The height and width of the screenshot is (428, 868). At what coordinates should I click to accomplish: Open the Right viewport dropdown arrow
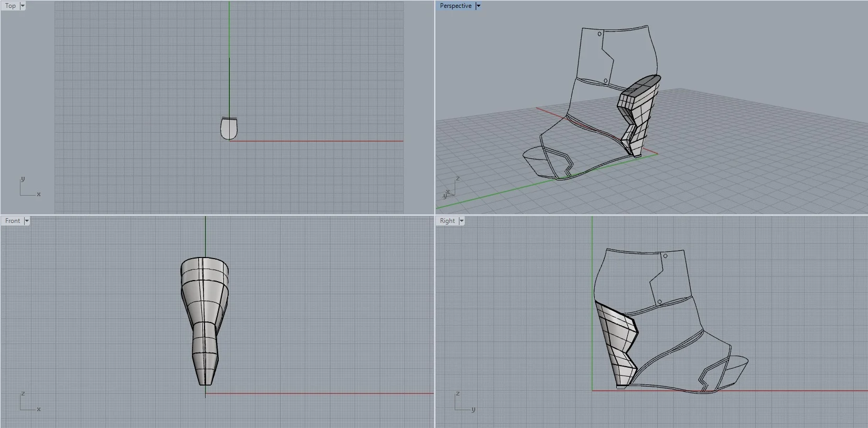click(462, 221)
